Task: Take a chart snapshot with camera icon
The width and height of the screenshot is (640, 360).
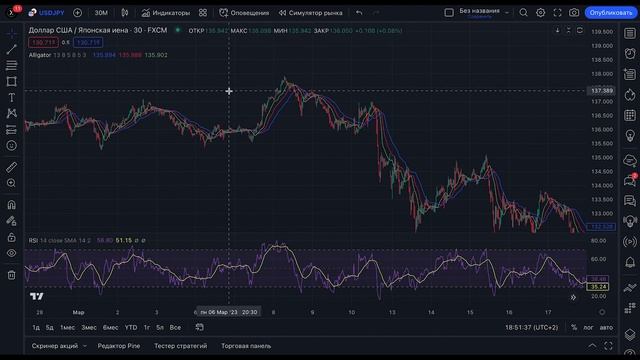Action: 574,13
